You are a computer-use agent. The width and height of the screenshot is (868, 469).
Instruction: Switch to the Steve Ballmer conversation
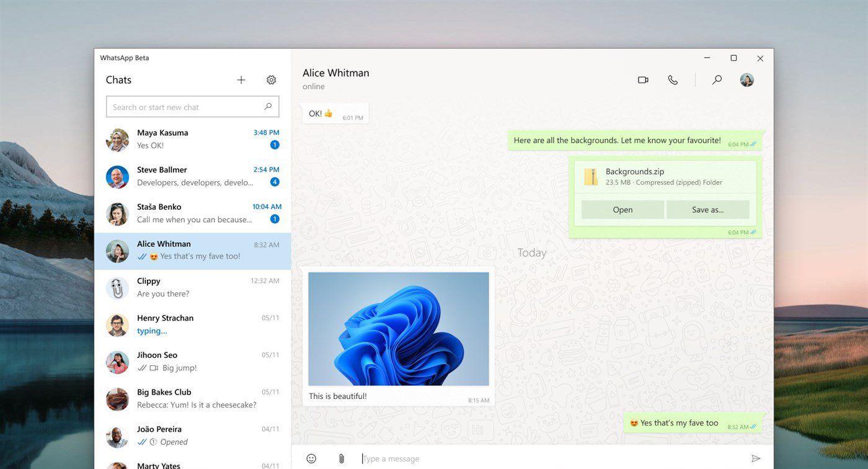[x=192, y=176]
